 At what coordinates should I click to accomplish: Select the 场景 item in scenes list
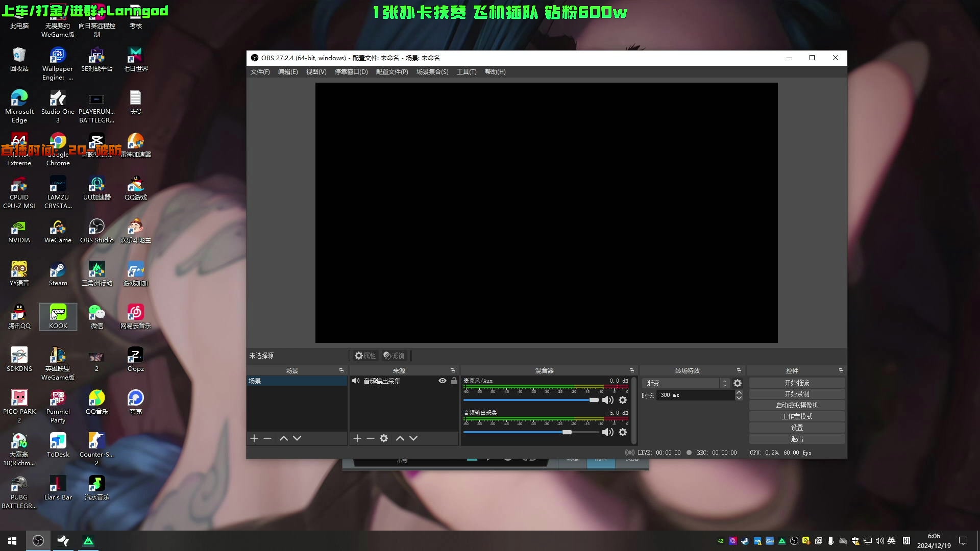[297, 381]
